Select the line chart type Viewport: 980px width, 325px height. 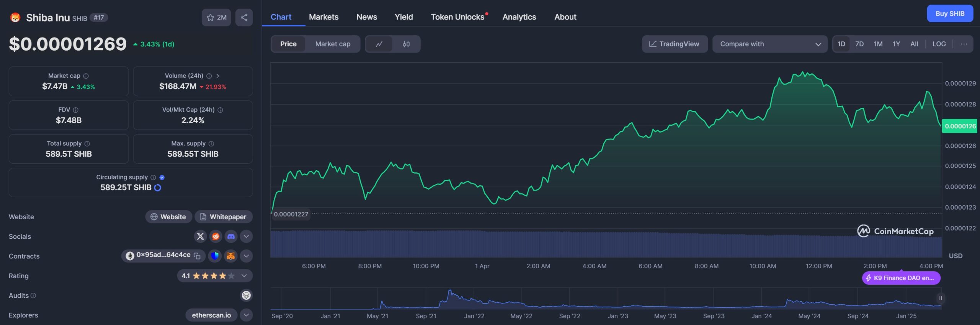[379, 44]
